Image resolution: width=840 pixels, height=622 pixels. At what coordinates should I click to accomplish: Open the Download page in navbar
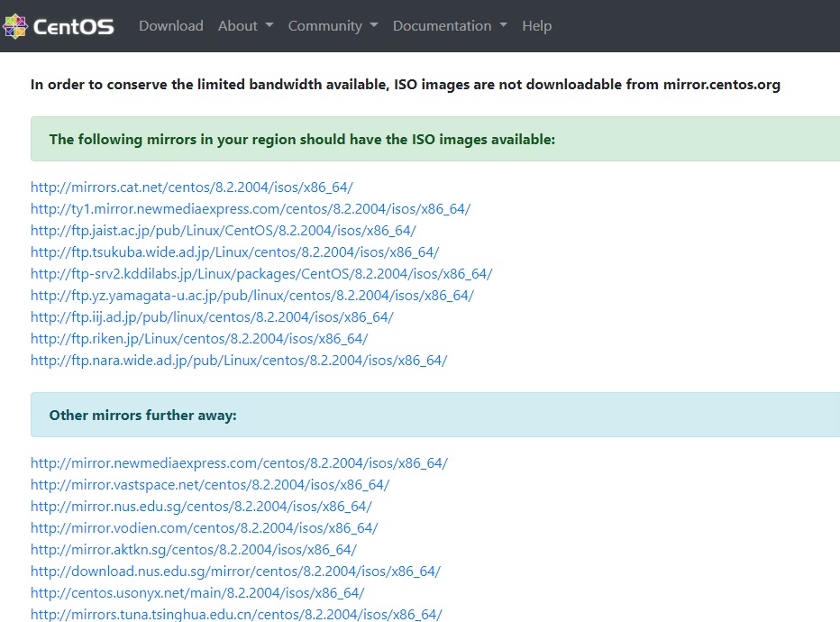pos(171,26)
